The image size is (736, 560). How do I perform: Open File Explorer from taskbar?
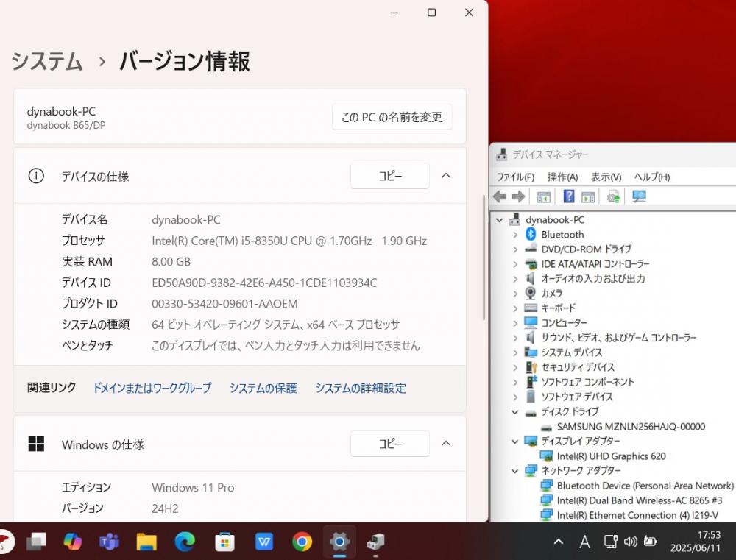(x=146, y=542)
